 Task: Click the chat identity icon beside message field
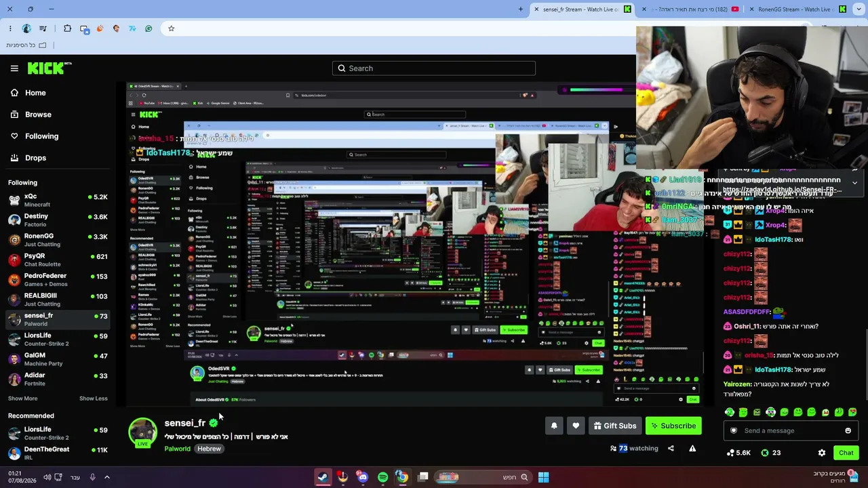733,430
